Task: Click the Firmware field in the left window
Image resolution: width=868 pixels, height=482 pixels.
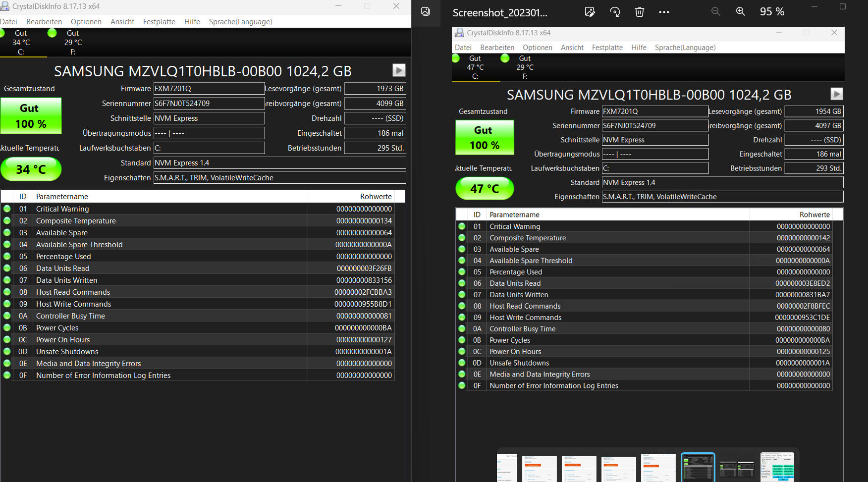Action: point(209,89)
